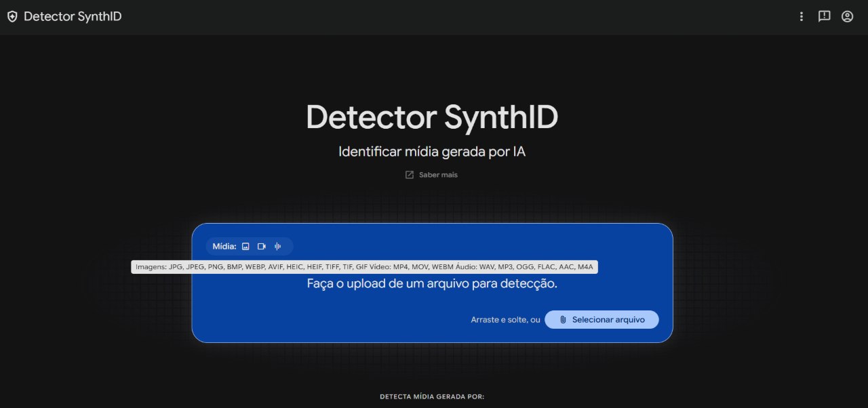868x408 pixels.
Task: Open the send feedback icon
Action: [x=824, y=16]
